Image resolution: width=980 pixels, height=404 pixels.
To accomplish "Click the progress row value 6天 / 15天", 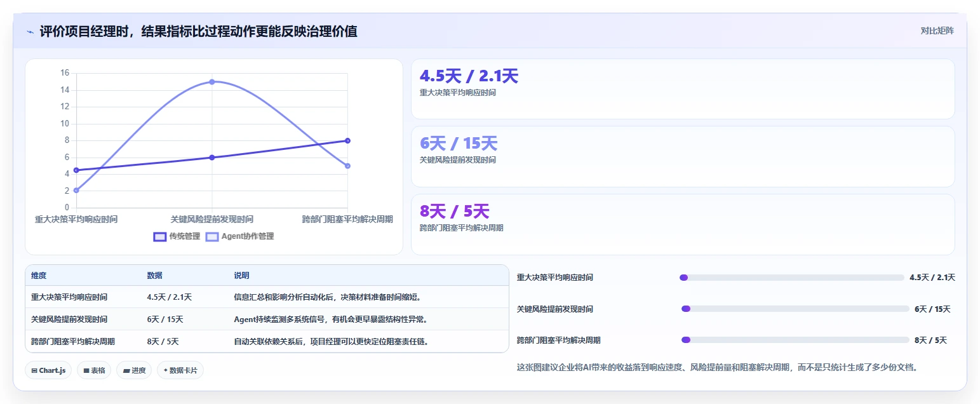I will 932,309.
